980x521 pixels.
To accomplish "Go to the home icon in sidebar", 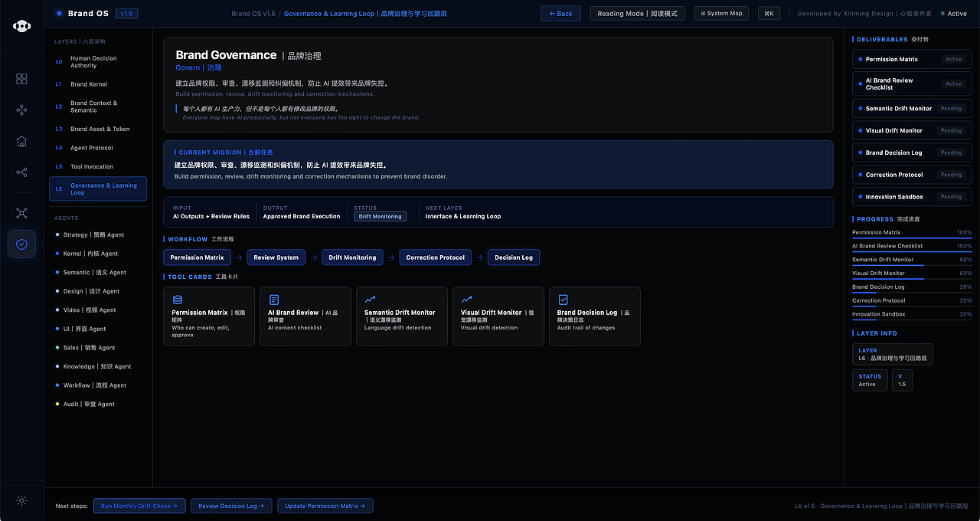I will (x=21, y=141).
